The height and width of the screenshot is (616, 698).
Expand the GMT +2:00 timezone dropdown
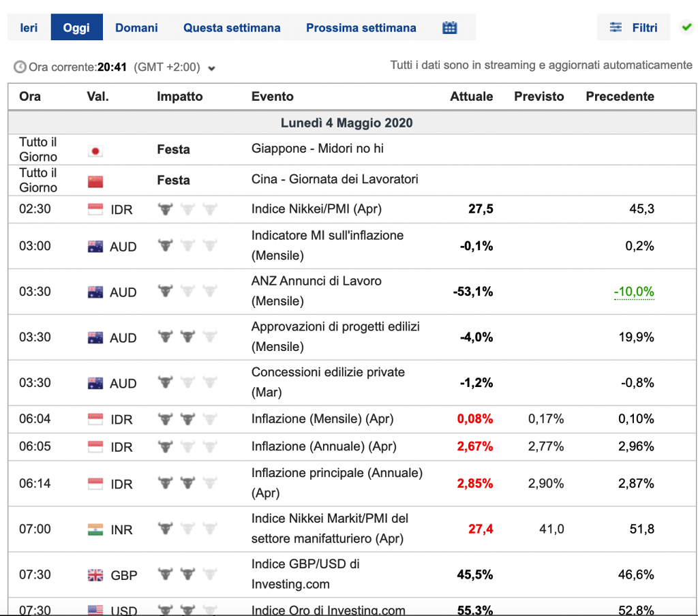(211, 68)
